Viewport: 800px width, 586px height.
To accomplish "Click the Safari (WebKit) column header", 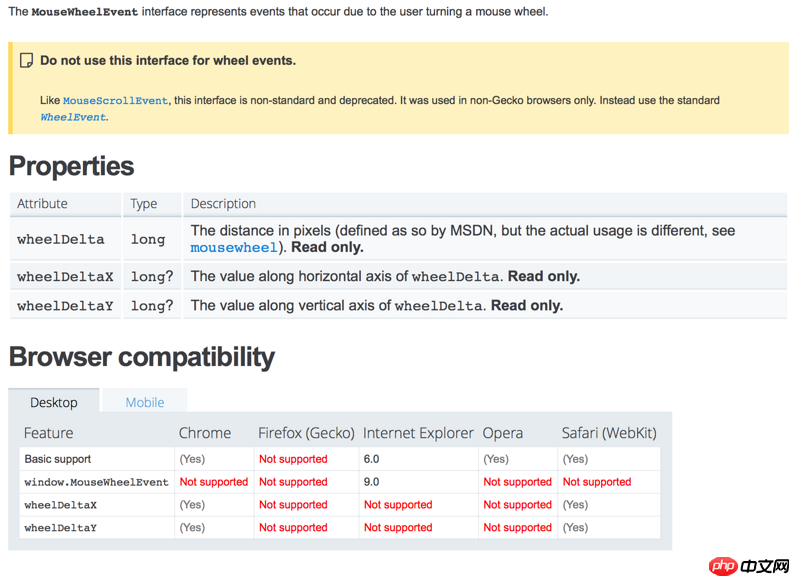I will click(x=609, y=433).
